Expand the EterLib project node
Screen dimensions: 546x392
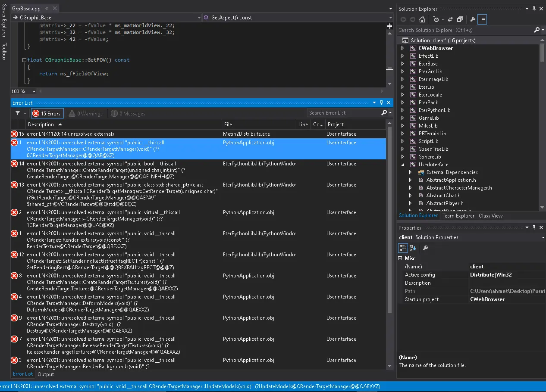tap(403, 87)
